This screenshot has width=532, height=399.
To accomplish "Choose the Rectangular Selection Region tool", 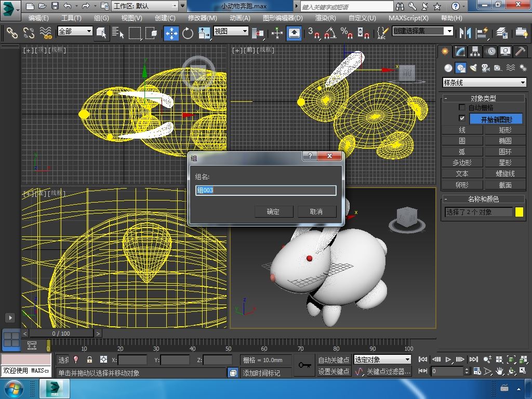I will 135,33.
